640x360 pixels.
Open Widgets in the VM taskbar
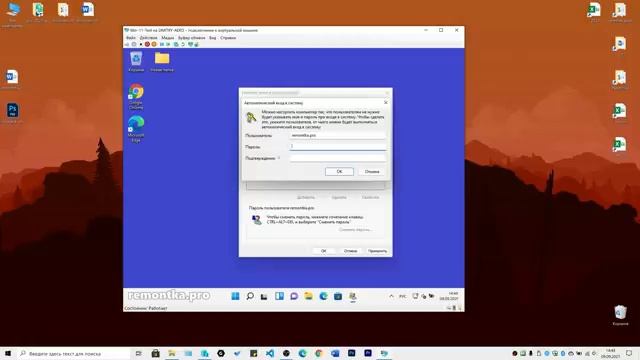point(279,296)
